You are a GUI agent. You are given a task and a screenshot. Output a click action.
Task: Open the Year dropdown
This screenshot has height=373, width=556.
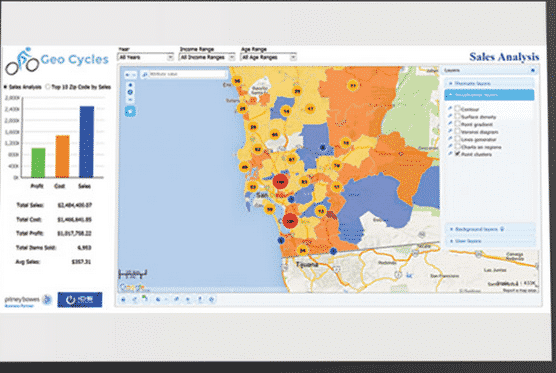click(145, 57)
